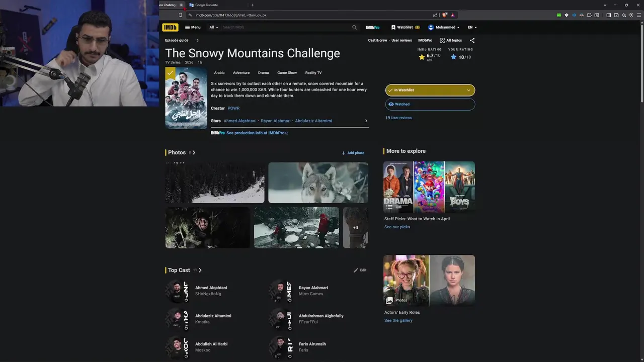The width and height of the screenshot is (644, 362).
Task: Click the bookmark icon left of address bar
Action: [x=180, y=15]
